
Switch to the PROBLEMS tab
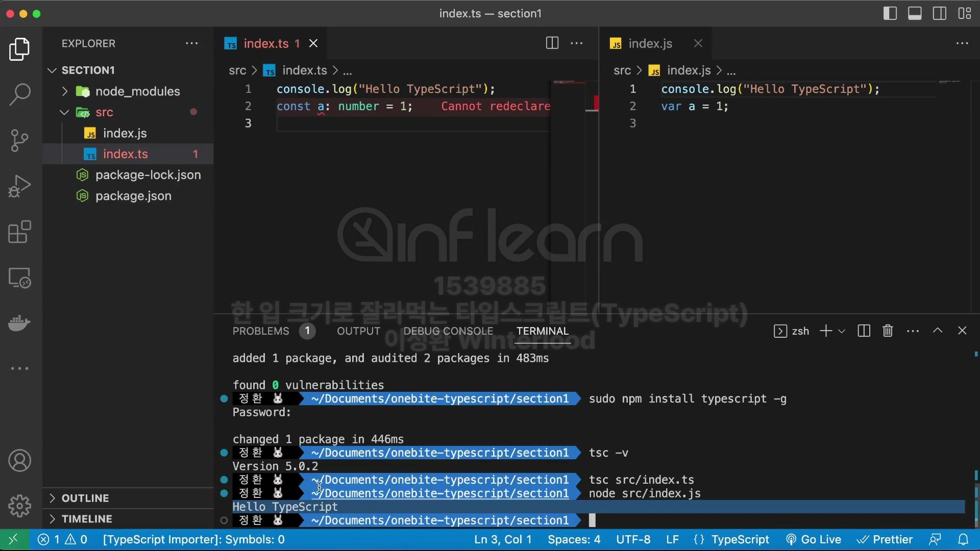pos(261,331)
